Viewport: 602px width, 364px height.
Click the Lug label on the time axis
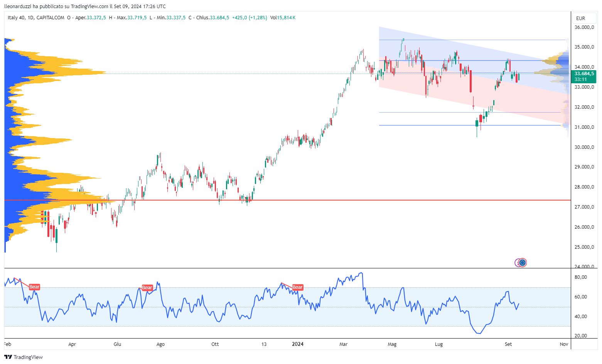pos(439,344)
